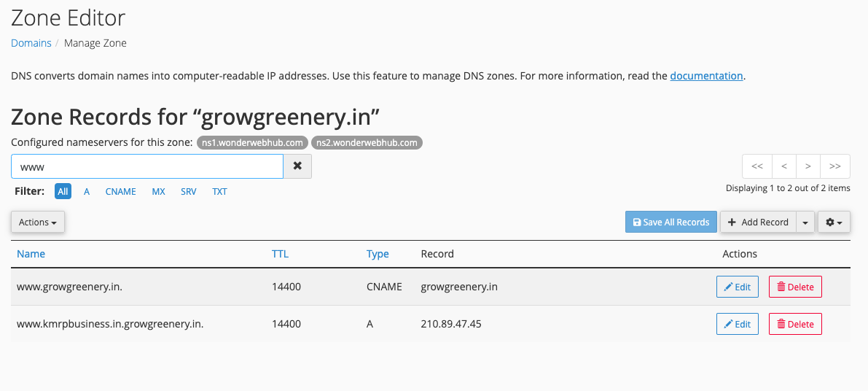868x391 pixels.
Task: Go to the next page of records
Action: point(808,166)
